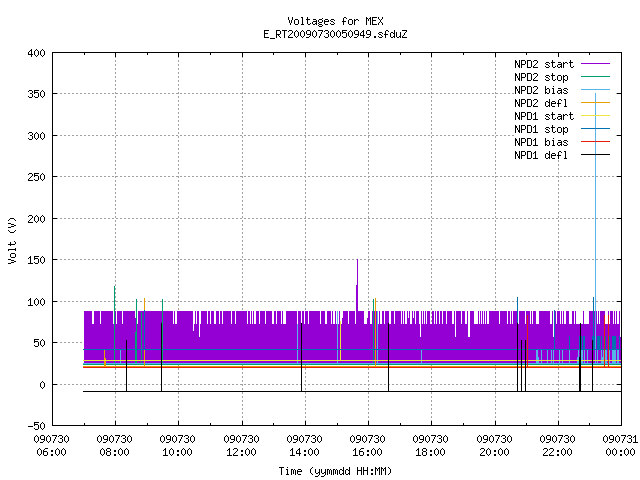Click the 090730 22:00 time tick label
The width and height of the screenshot is (640, 480).
(558, 446)
